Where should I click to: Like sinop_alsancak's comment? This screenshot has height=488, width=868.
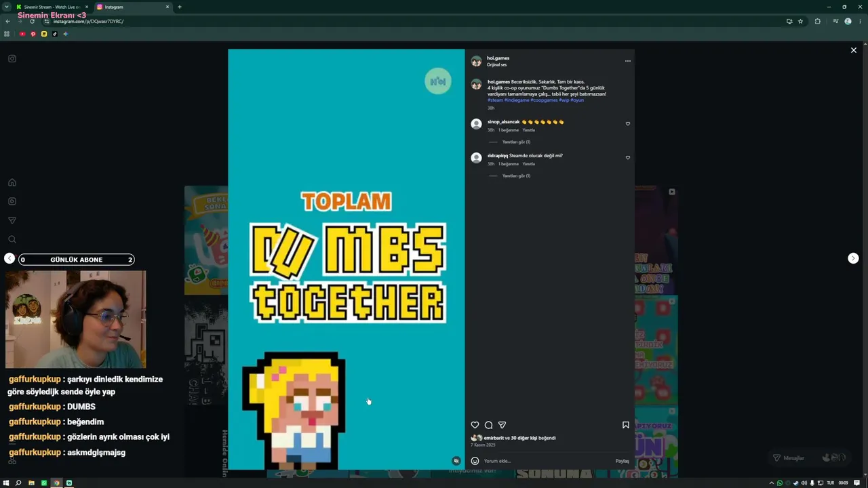point(627,124)
